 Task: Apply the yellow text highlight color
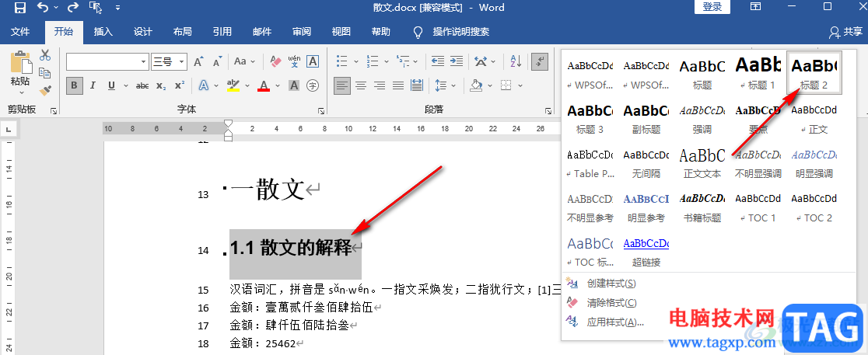pyautogui.click(x=233, y=85)
